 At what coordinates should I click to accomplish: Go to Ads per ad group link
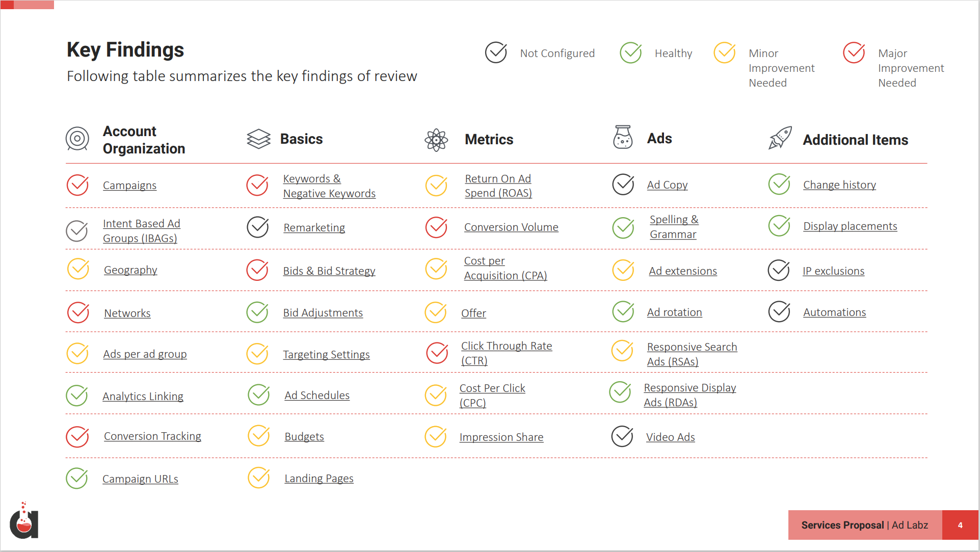click(x=145, y=354)
